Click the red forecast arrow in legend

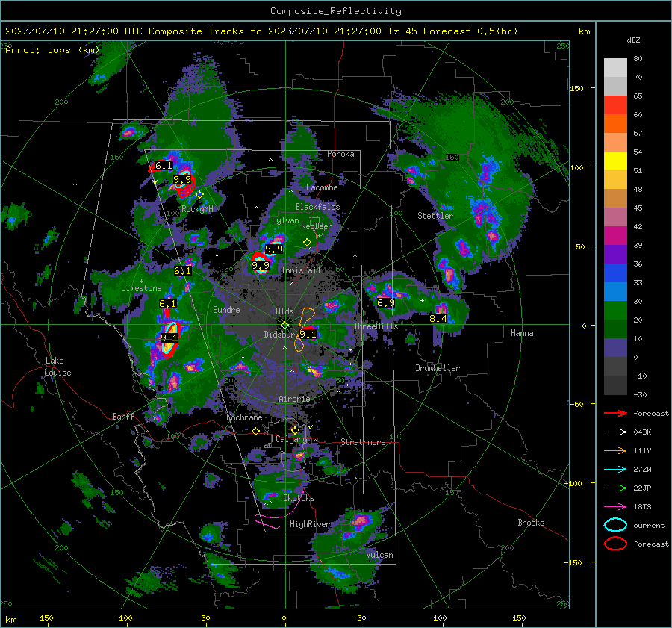tap(615, 413)
